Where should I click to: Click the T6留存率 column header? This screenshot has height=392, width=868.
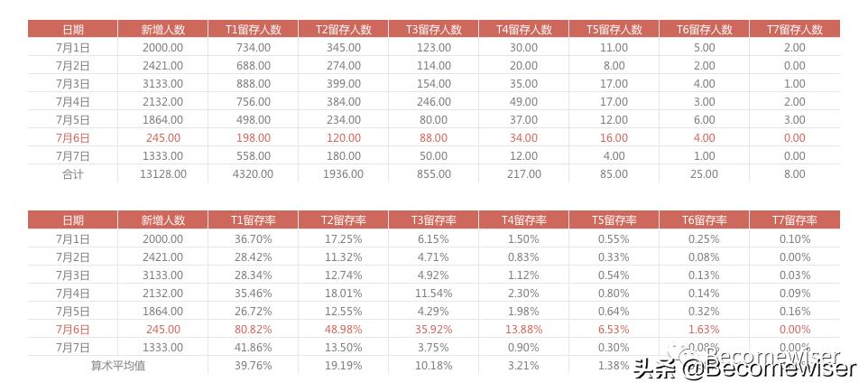point(704,219)
